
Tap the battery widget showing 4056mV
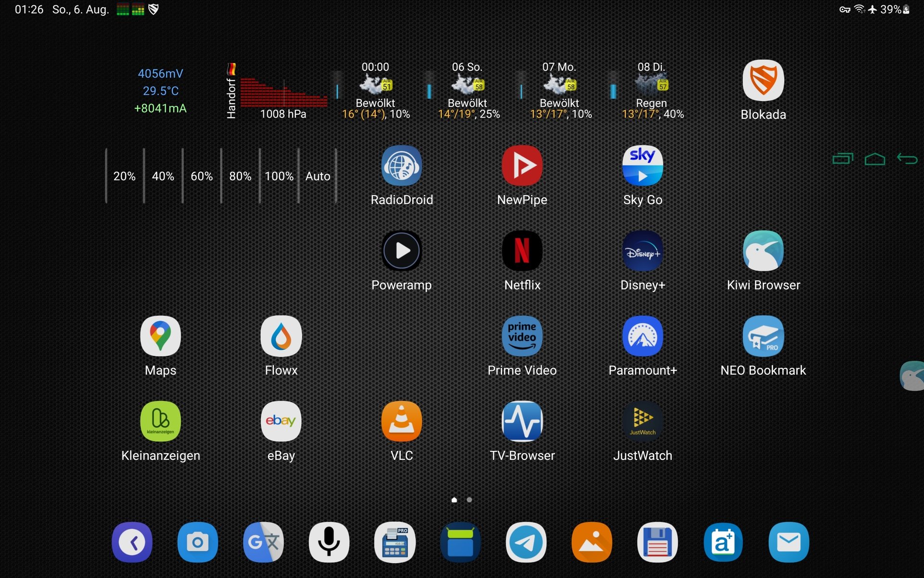tap(160, 91)
